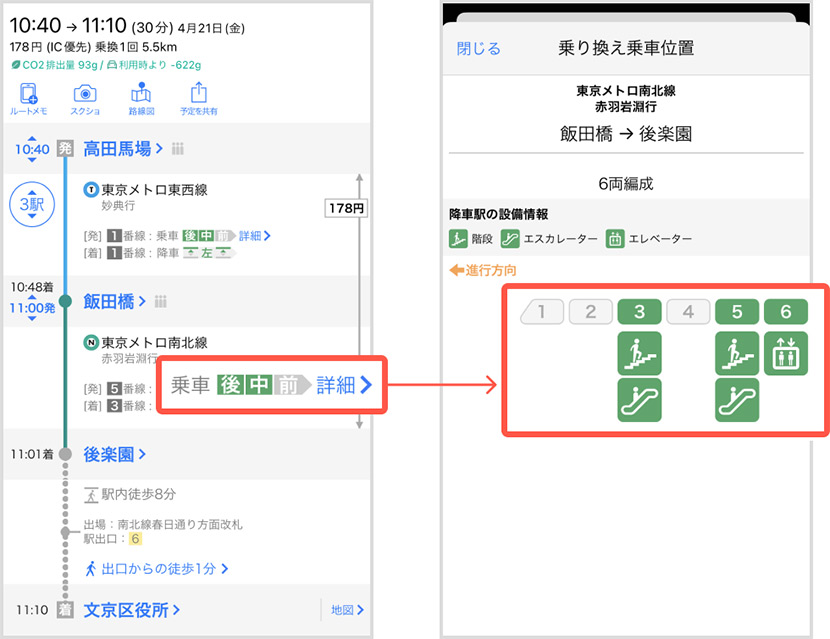Select car number 3
Image resolution: width=830 pixels, height=639 pixels.
639,312
